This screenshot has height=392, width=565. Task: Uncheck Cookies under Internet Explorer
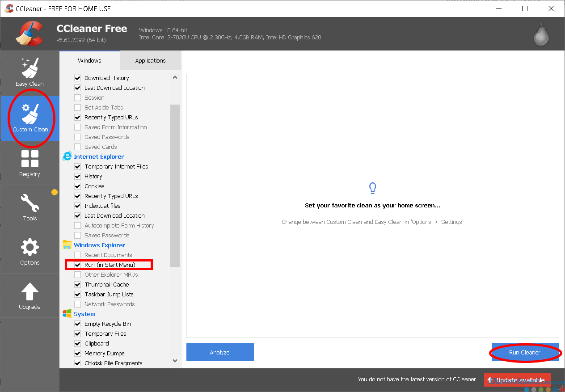point(78,186)
